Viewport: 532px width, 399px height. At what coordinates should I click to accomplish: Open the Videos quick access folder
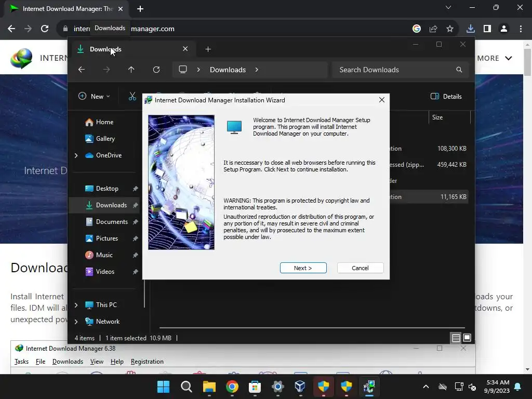(105, 271)
